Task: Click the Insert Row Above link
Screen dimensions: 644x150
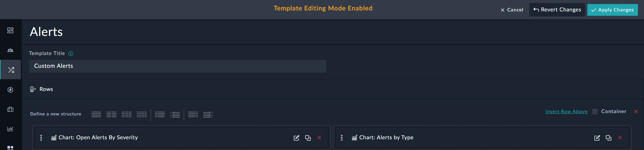Action: pyautogui.click(x=566, y=112)
